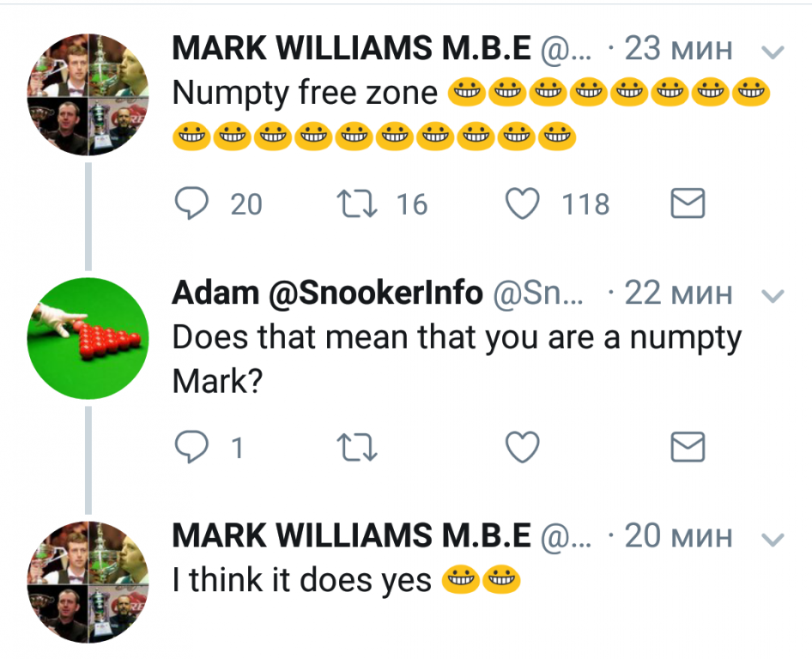Visit Adam @SnookerInfo profile name
812x659 pixels.
(x=327, y=293)
